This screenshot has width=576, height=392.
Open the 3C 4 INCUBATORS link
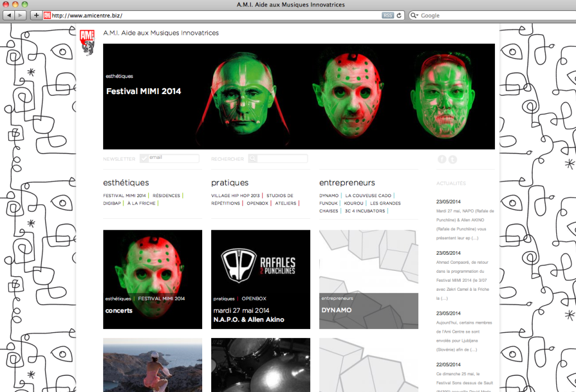365,211
